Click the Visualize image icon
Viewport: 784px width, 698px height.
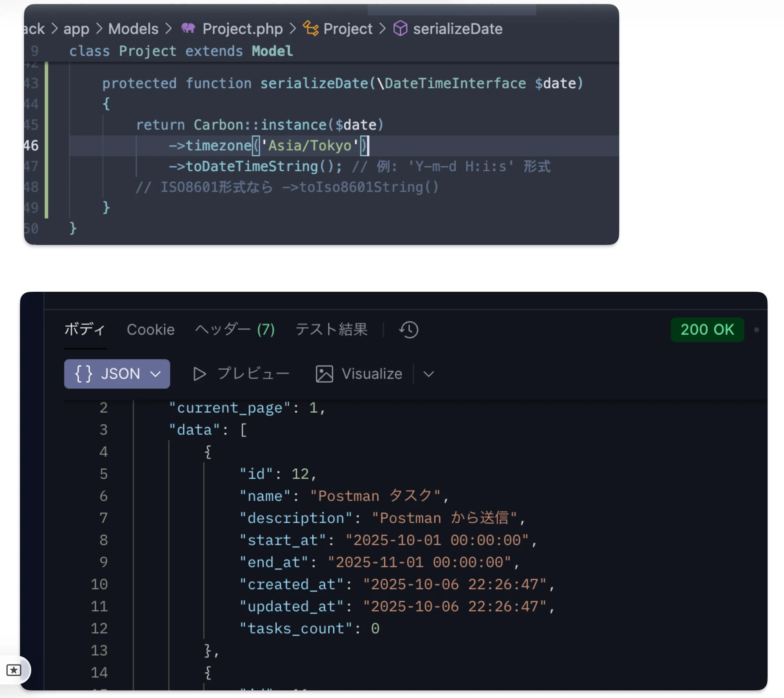tap(324, 374)
